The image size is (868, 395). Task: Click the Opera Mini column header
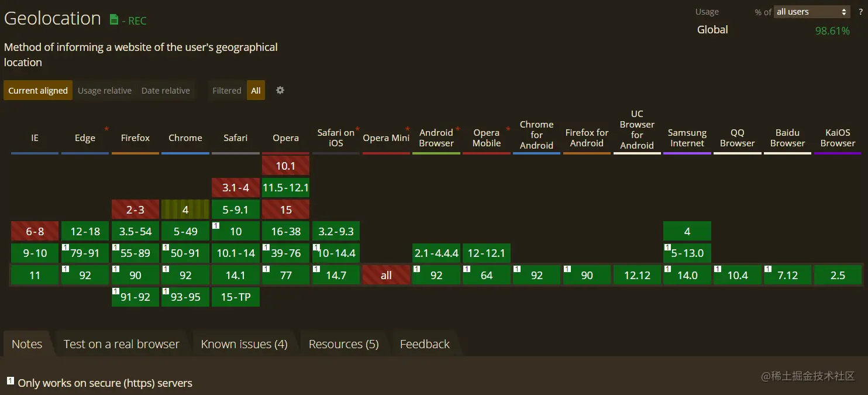(x=386, y=138)
